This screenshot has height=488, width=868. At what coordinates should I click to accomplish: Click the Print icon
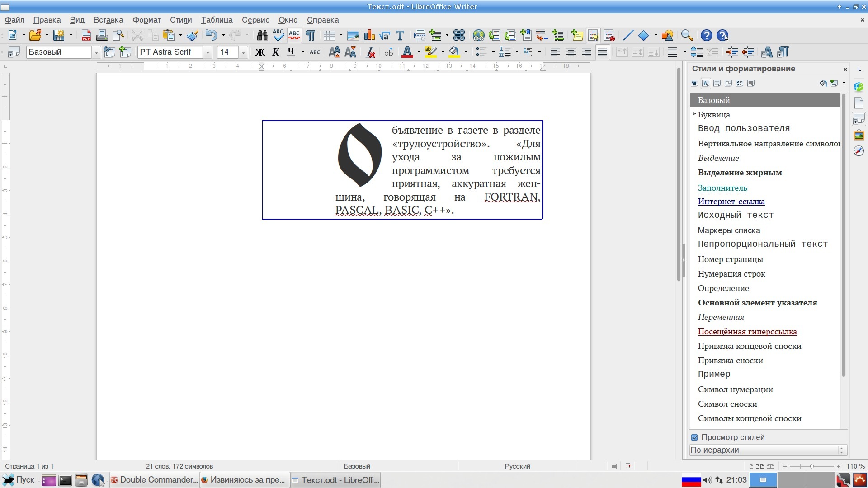102,35
